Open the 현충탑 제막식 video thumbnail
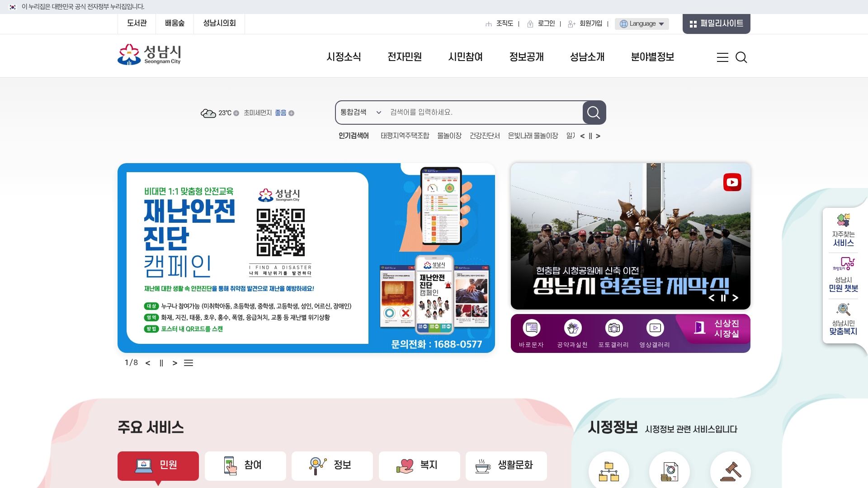 coord(631,236)
